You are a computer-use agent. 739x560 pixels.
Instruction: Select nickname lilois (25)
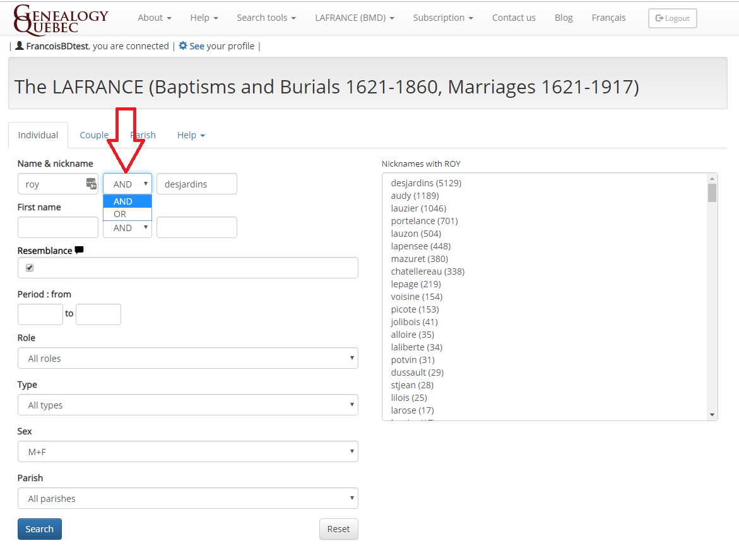pos(408,398)
